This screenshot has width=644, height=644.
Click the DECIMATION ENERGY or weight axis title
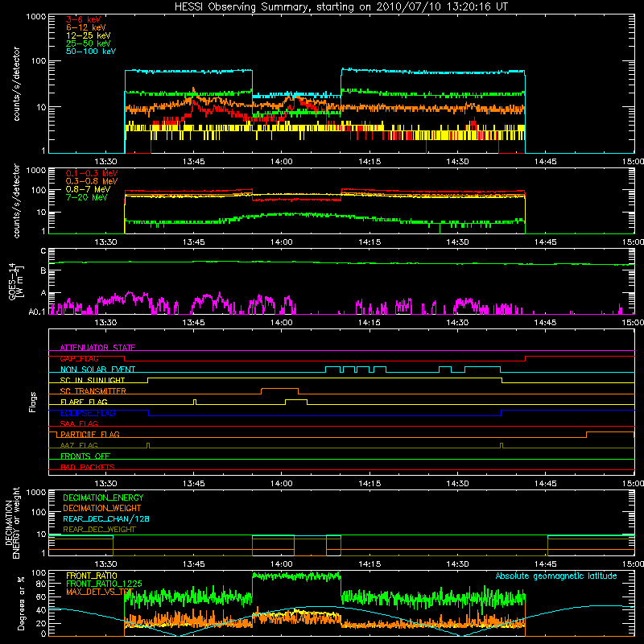tap(12, 522)
